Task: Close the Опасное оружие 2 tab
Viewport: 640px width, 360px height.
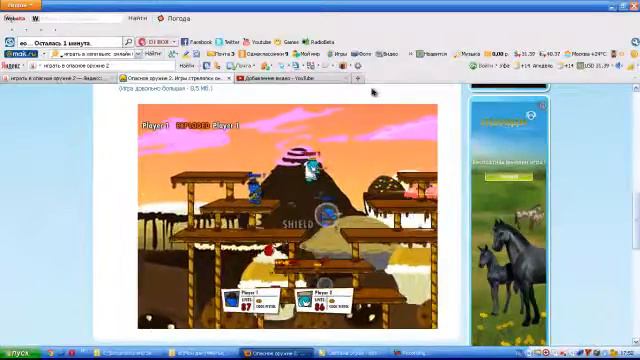Action: tap(229, 78)
